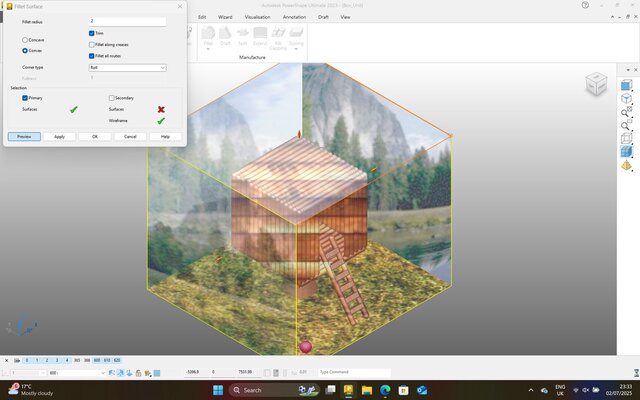Open the Corner type dropdown
The height and width of the screenshot is (400, 640).
click(x=126, y=67)
